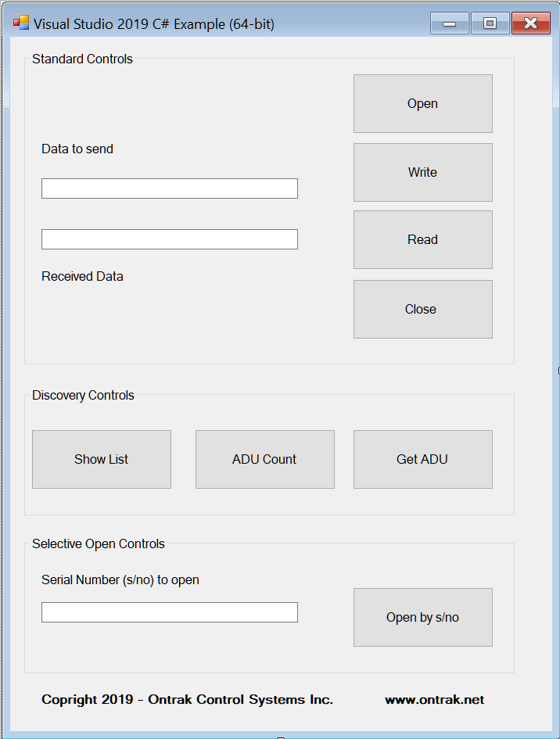The height and width of the screenshot is (739, 560).
Task: Click the ADU Count button
Action: pos(264,459)
